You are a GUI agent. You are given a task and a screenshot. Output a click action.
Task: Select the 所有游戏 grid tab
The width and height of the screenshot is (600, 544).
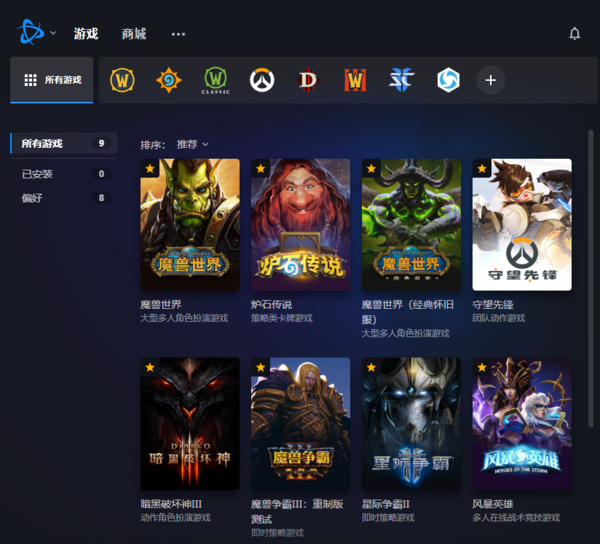point(52,80)
